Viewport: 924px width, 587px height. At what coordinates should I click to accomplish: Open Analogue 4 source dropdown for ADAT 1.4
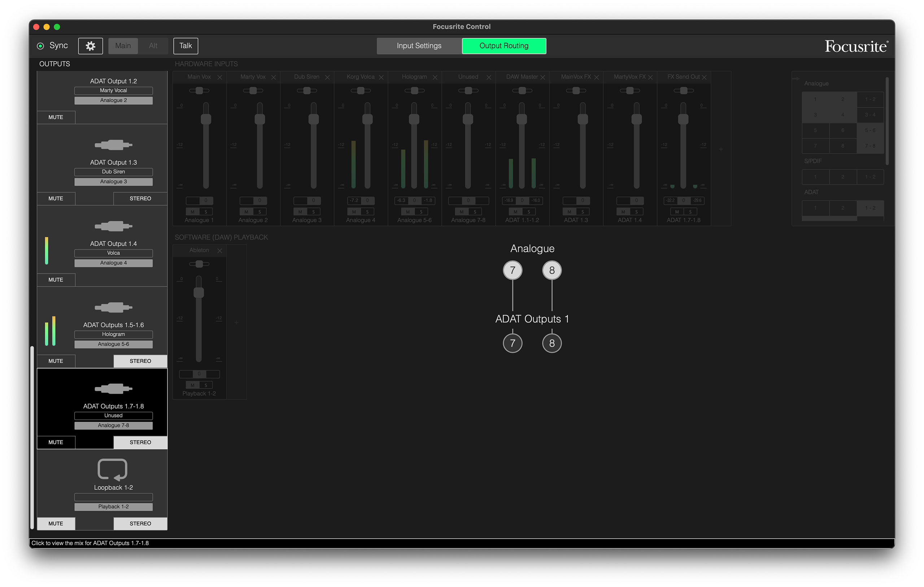(x=114, y=263)
